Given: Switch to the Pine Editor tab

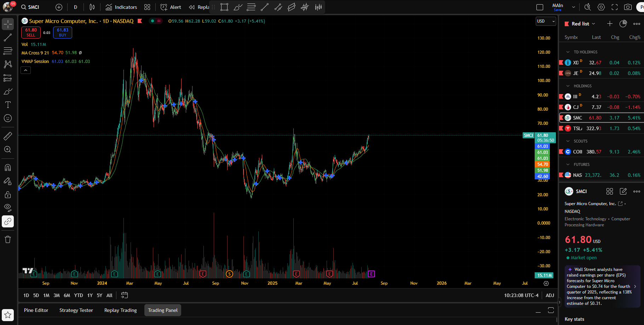Looking at the screenshot, I should pos(36,310).
